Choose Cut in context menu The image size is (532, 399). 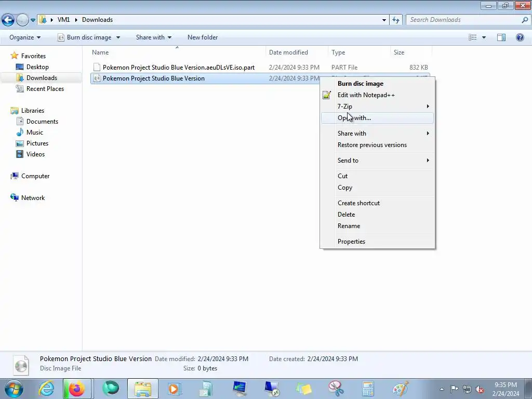point(377,176)
